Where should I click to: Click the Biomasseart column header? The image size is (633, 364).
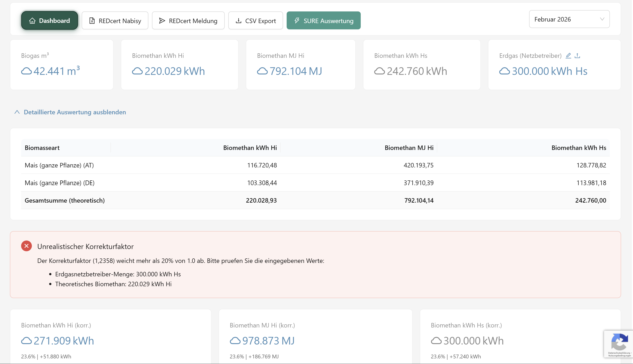pos(42,148)
